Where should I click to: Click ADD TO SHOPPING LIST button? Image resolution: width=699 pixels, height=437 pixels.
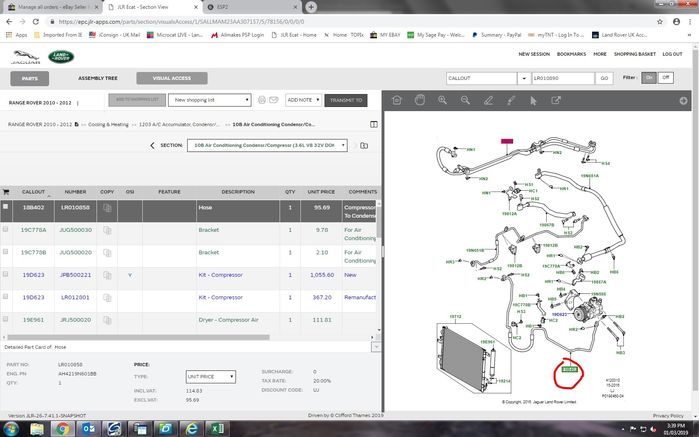(137, 100)
